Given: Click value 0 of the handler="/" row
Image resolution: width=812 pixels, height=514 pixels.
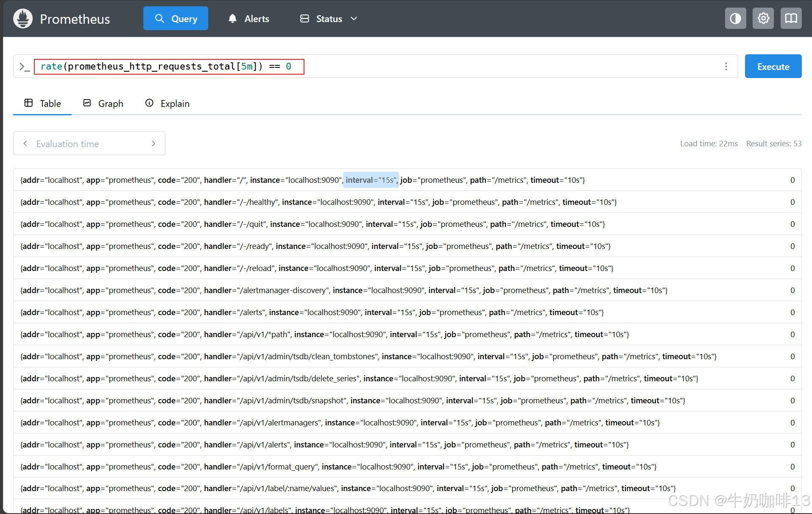Looking at the screenshot, I should click(x=792, y=180).
